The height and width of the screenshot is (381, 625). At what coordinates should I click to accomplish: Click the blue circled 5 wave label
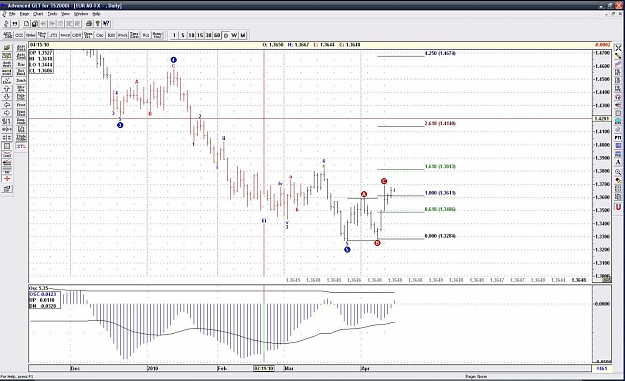click(347, 249)
